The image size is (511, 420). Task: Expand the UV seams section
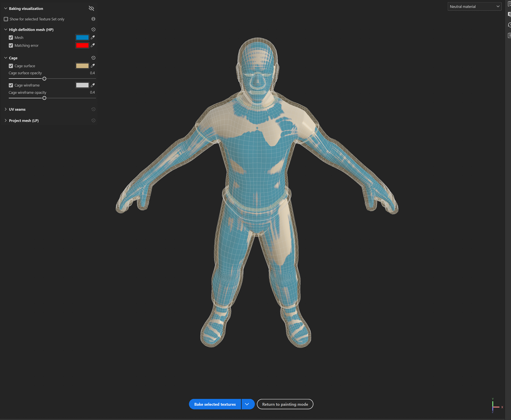6,109
